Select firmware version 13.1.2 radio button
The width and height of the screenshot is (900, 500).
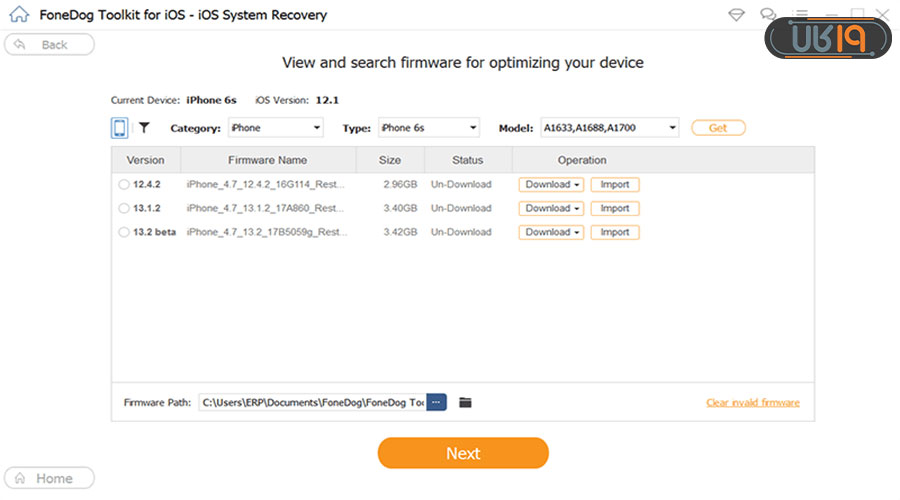(124, 209)
